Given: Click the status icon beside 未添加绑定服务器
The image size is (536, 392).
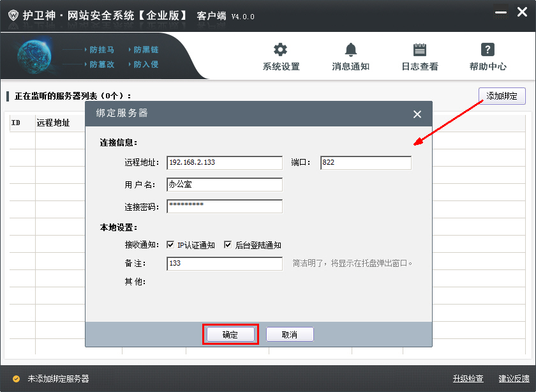Looking at the screenshot, I should (16, 379).
